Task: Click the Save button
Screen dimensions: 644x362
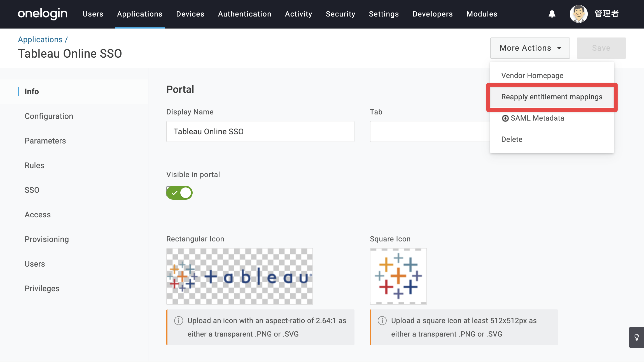Action: pos(601,48)
